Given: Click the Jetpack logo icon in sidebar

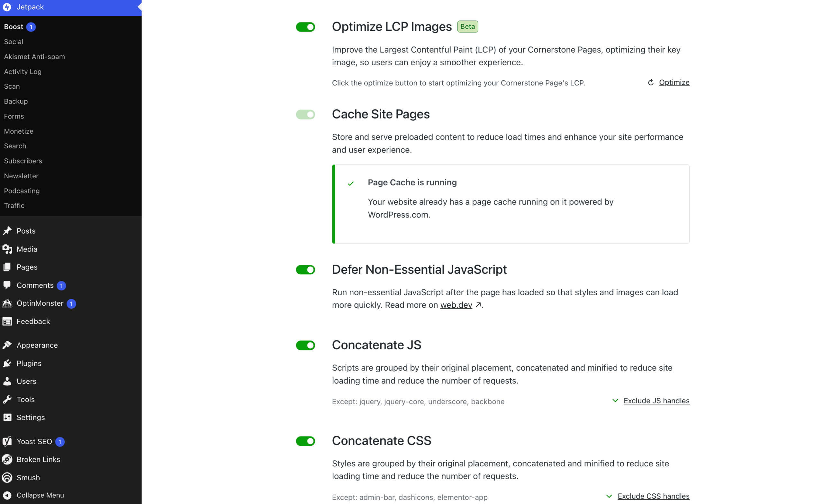Looking at the screenshot, I should click(x=7, y=7).
